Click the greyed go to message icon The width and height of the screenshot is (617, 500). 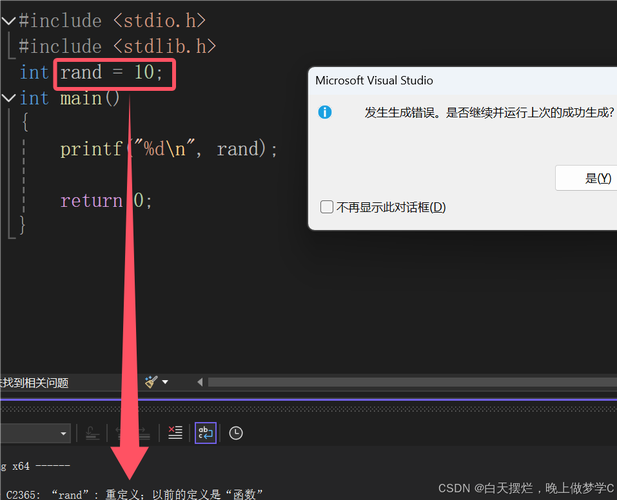(92, 433)
